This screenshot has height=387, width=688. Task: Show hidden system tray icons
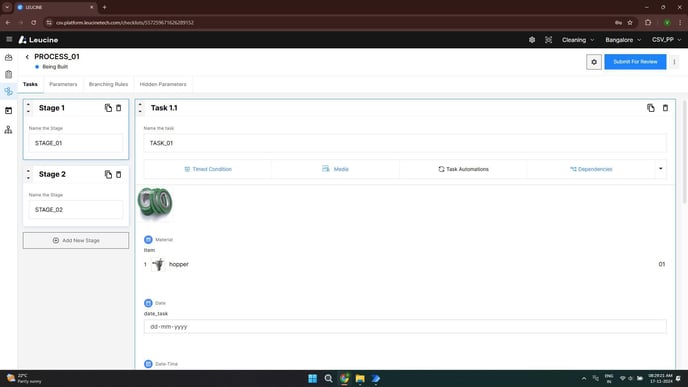[x=584, y=379]
